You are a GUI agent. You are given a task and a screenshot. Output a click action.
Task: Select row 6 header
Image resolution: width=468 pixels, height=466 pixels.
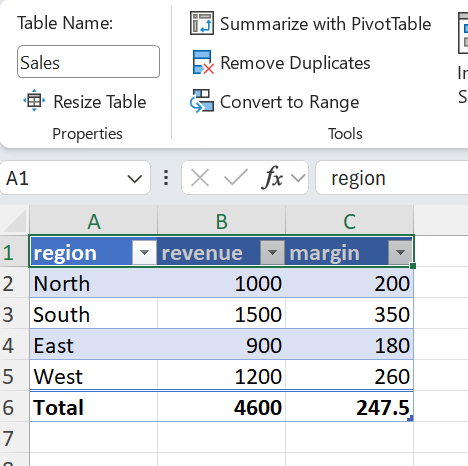[x=14, y=407]
